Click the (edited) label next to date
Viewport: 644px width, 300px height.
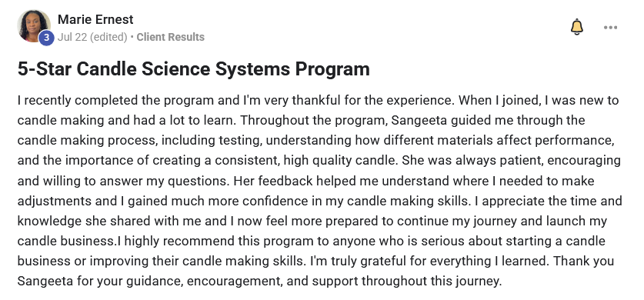[x=108, y=38]
